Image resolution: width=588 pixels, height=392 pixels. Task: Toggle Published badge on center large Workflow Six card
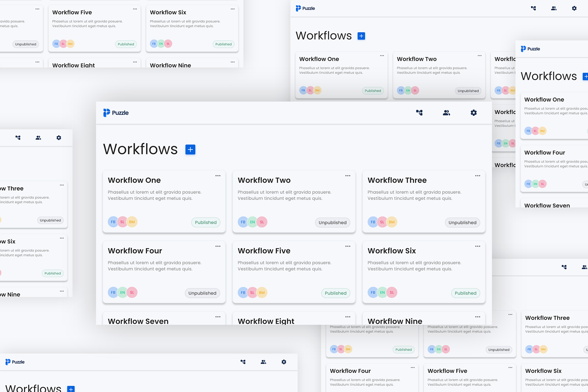click(x=465, y=293)
